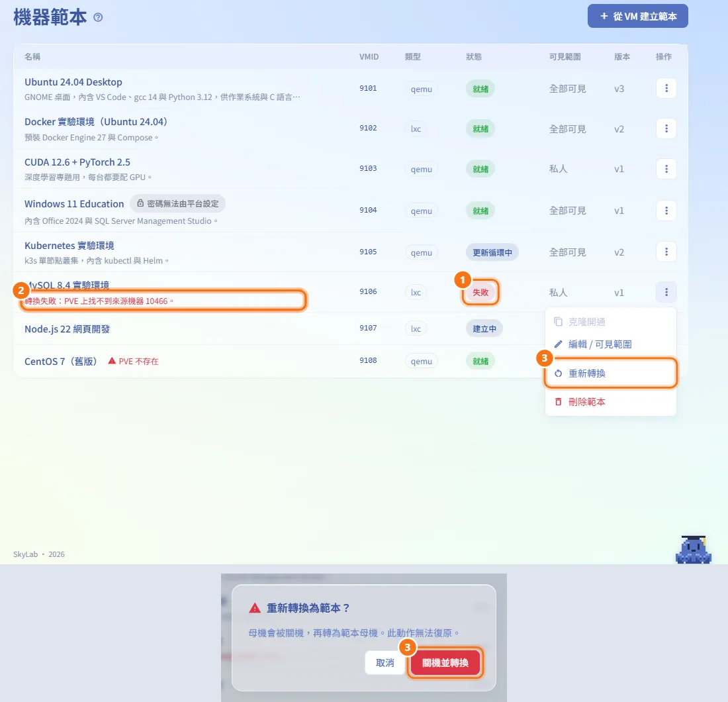This screenshot has width=728, height=702.
Task: Click the 版本 column header
Action: pyautogui.click(x=621, y=57)
